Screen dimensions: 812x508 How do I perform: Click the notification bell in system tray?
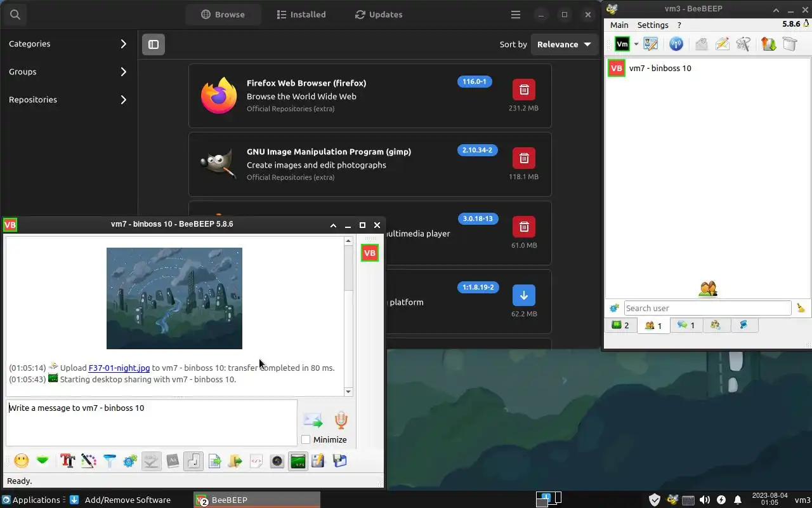click(738, 500)
